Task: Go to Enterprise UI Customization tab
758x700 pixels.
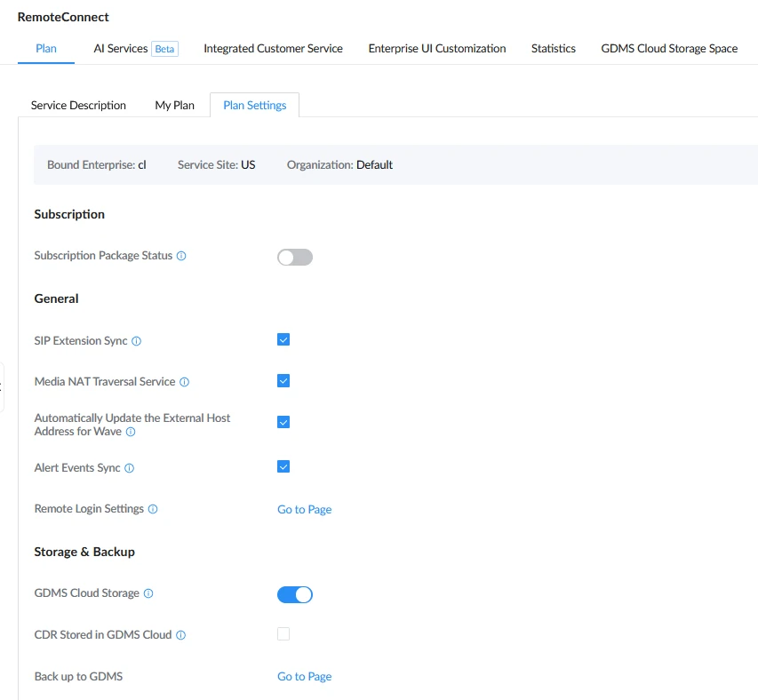Action: point(437,48)
